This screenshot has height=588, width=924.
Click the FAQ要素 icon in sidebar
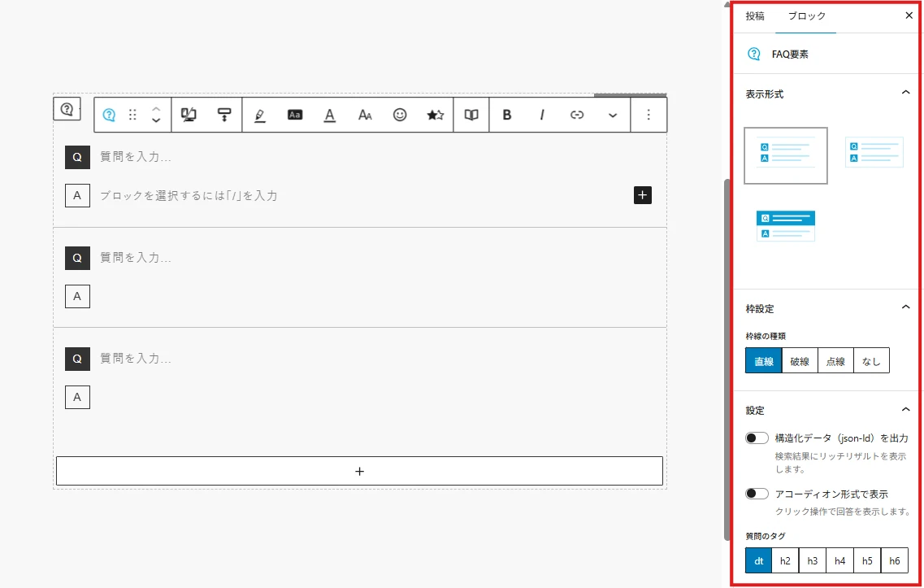coord(754,54)
